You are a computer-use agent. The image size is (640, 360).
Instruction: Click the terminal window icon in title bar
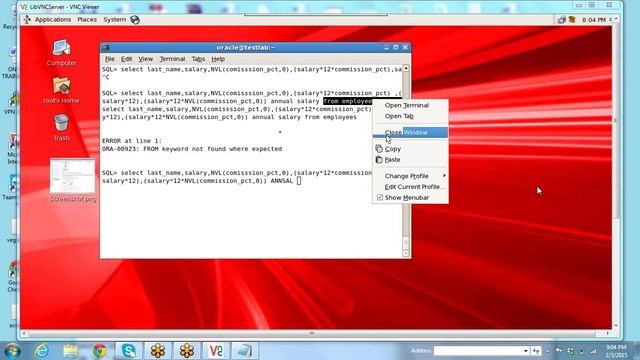click(106, 48)
